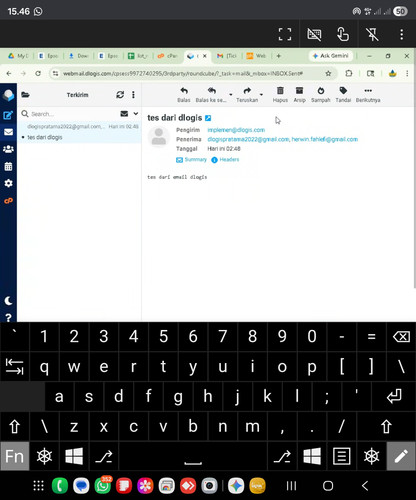416x500 pixels.
Task: Open Tandai mark-message menu
Action: (x=343, y=95)
